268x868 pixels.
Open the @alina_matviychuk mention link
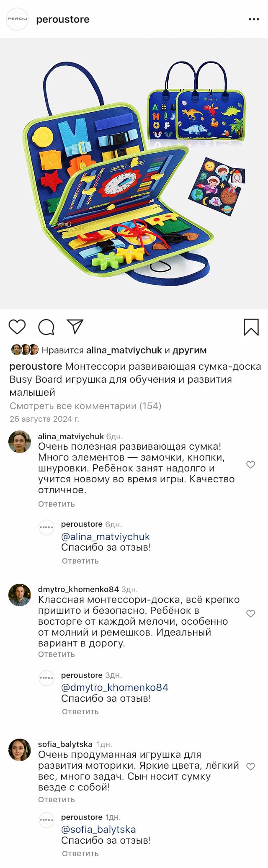[106, 537]
